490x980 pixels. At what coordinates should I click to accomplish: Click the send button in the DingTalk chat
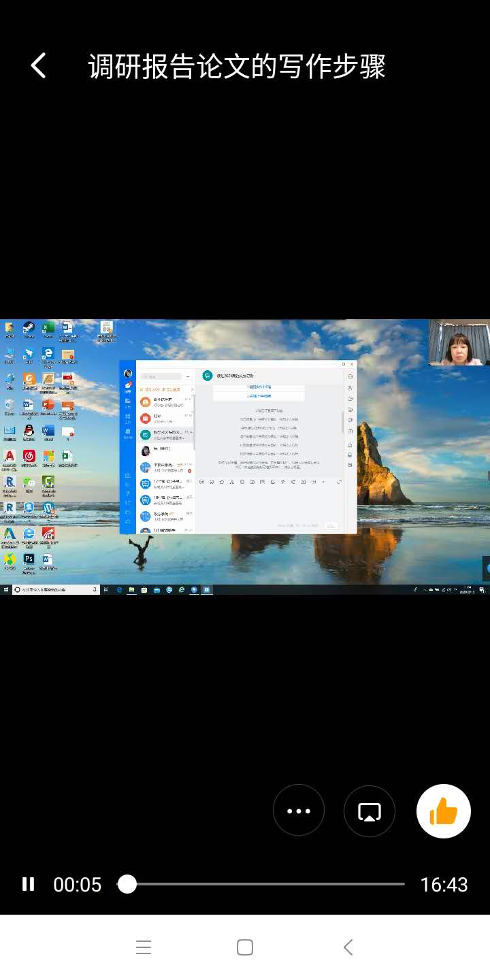[331, 526]
